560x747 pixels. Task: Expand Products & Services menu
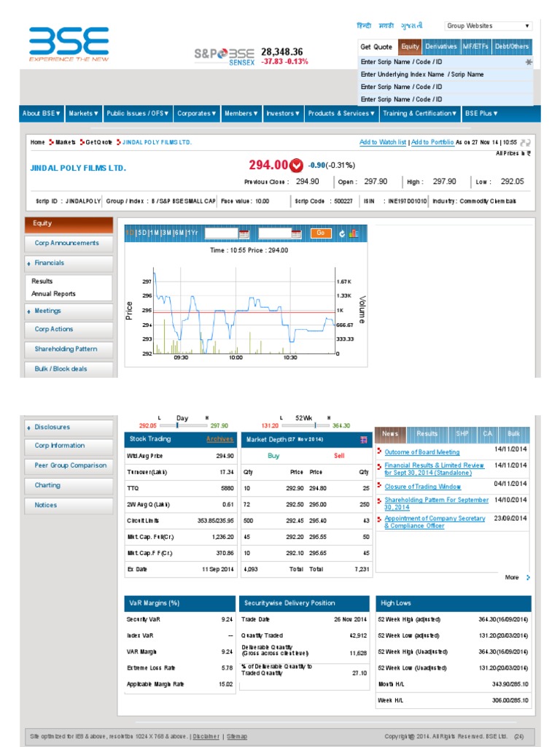(341, 113)
